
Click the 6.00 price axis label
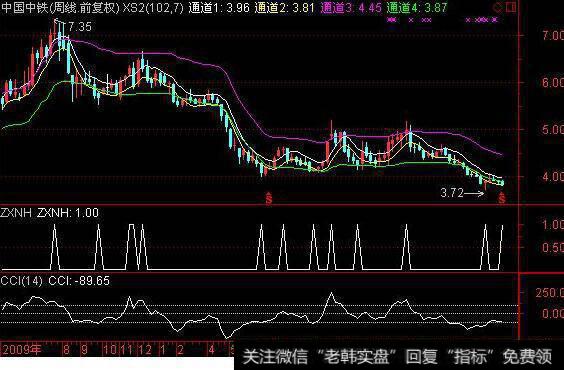553,82
